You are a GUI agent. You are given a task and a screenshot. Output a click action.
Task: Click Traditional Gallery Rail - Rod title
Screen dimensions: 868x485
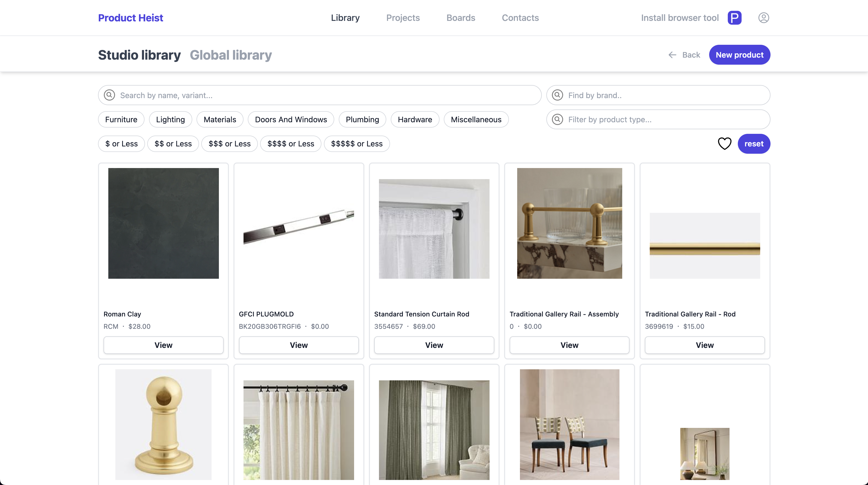pos(690,314)
